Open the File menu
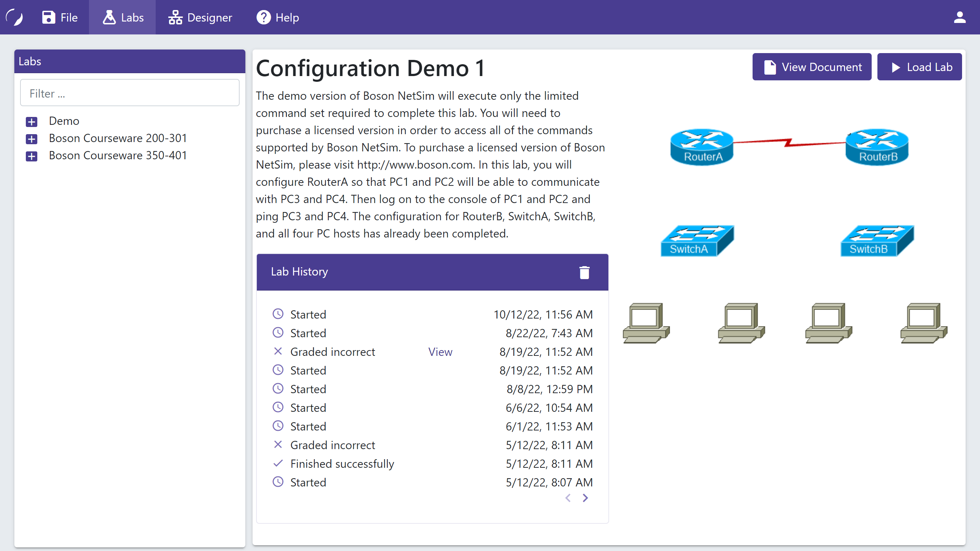The image size is (980, 551). [60, 18]
